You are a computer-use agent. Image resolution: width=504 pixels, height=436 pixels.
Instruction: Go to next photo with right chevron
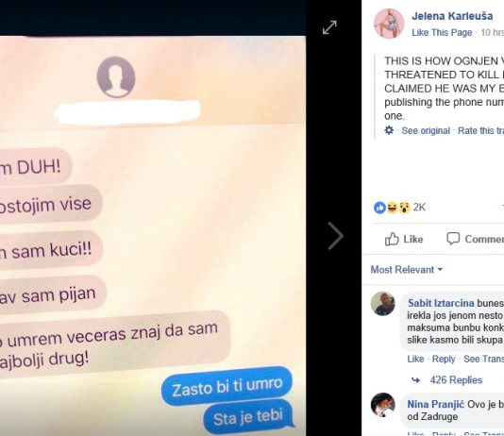[x=336, y=236]
